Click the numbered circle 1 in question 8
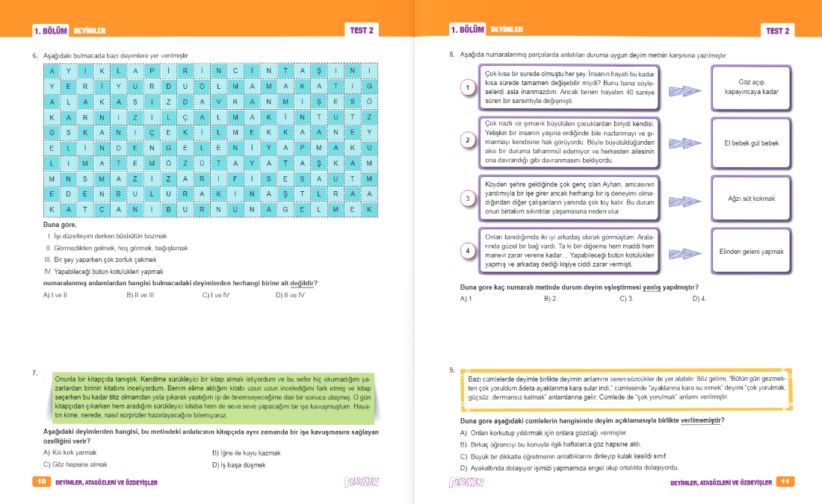Viewport: 822px width, 504px height. [x=468, y=87]
